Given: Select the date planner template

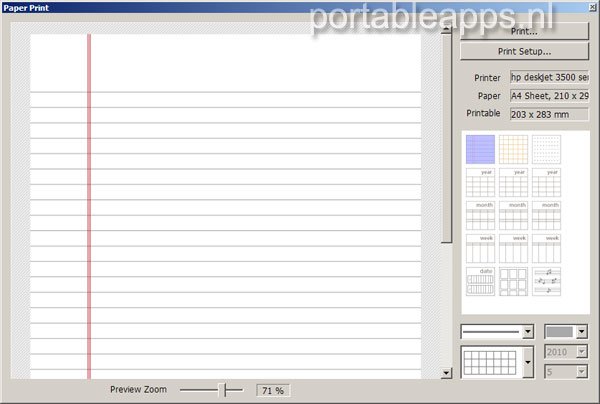Looking at the screenshot, I should click(480, 281).
